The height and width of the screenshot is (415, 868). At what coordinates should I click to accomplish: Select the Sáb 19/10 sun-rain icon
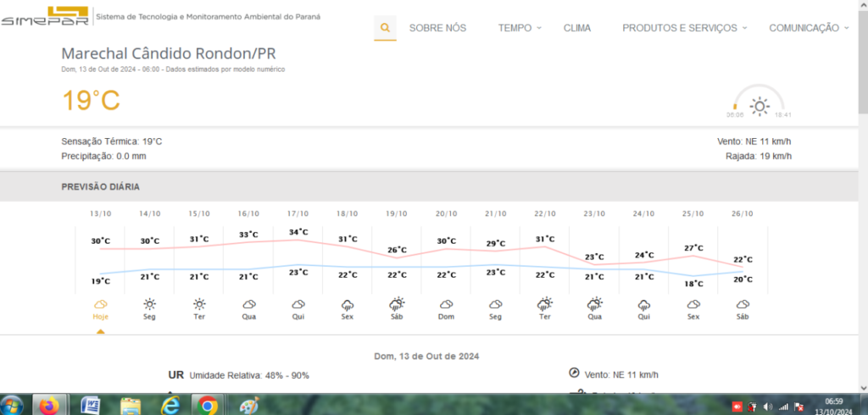pyautogui.click(x=397, y=304)
